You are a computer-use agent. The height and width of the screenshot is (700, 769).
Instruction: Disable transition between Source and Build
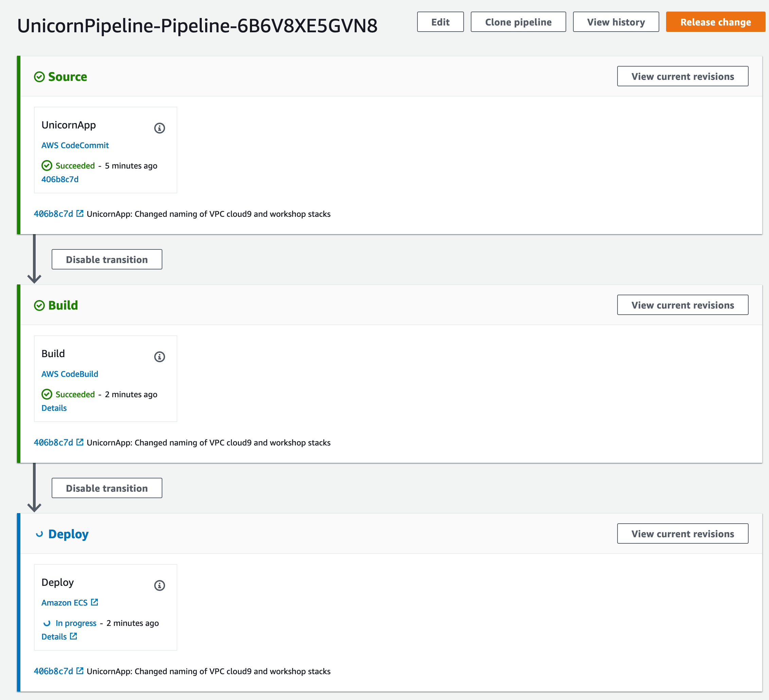click(107, 260)
